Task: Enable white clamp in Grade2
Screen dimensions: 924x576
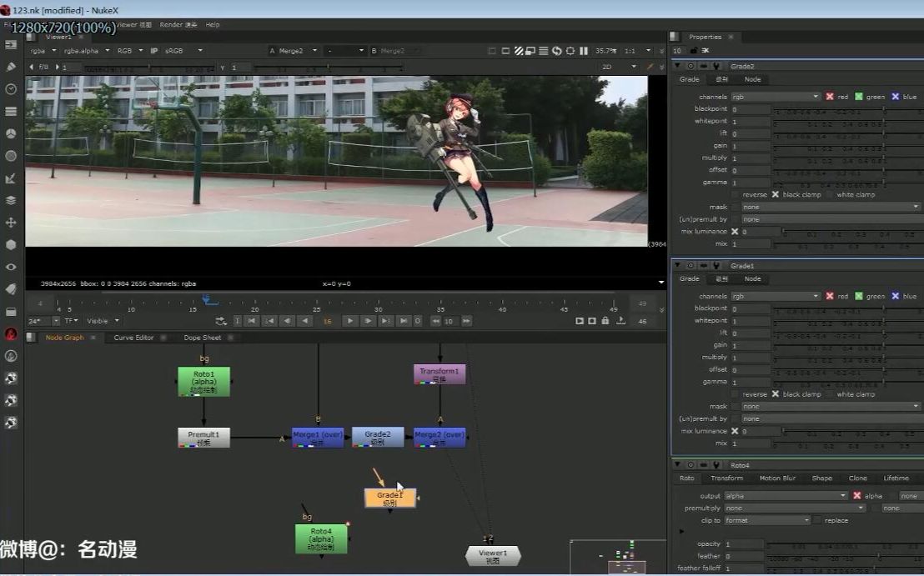Action: coord(830,194)
